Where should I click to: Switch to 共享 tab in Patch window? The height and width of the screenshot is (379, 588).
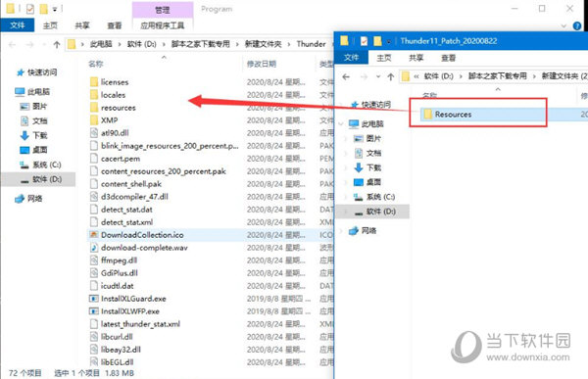click(x=416, y=58)
